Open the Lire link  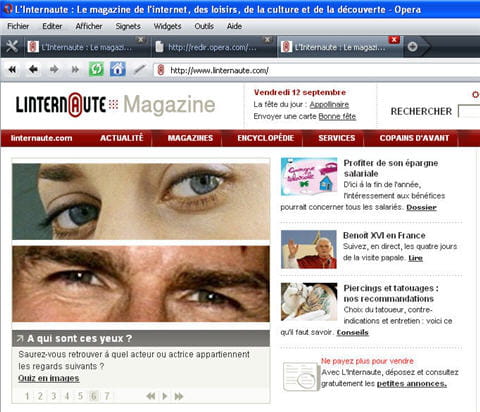click(x=415, y=258)
